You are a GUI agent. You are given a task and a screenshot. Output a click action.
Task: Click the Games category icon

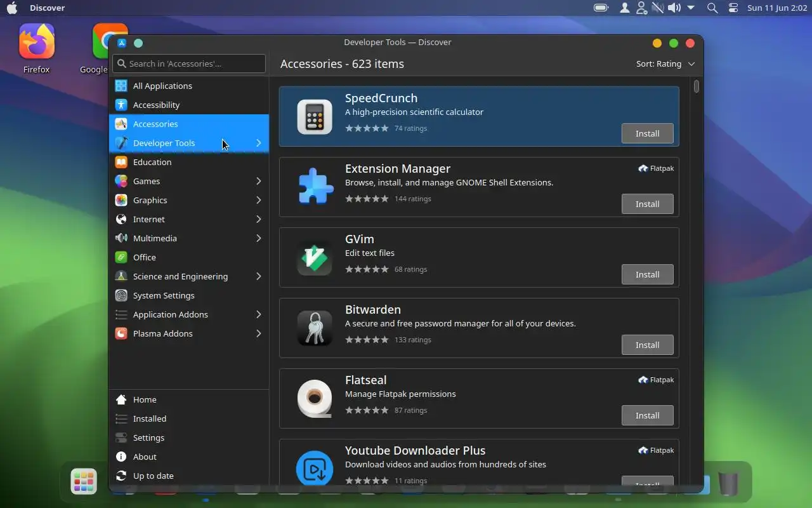click(121, 181)
